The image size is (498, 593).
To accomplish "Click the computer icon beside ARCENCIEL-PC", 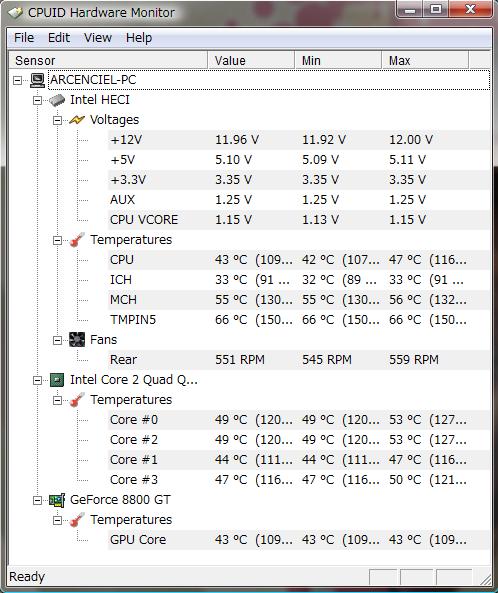I will click(38, 80).
